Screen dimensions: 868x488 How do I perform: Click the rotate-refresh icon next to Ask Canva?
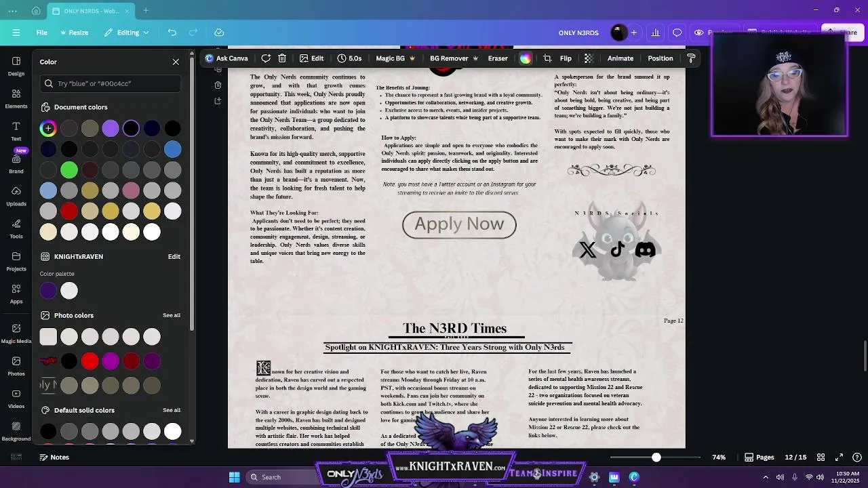pyautogui.click(x=266, y=58)
